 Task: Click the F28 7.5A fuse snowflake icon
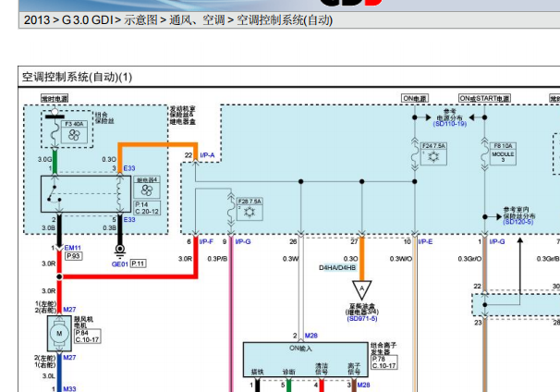pos(250,213)
